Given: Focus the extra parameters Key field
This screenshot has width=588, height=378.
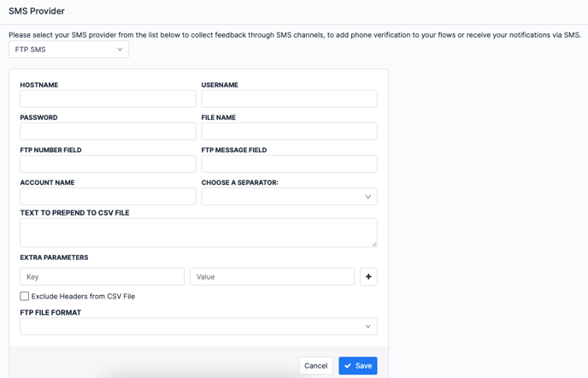Looking at the screenshot, I should [x=102, y=276].
